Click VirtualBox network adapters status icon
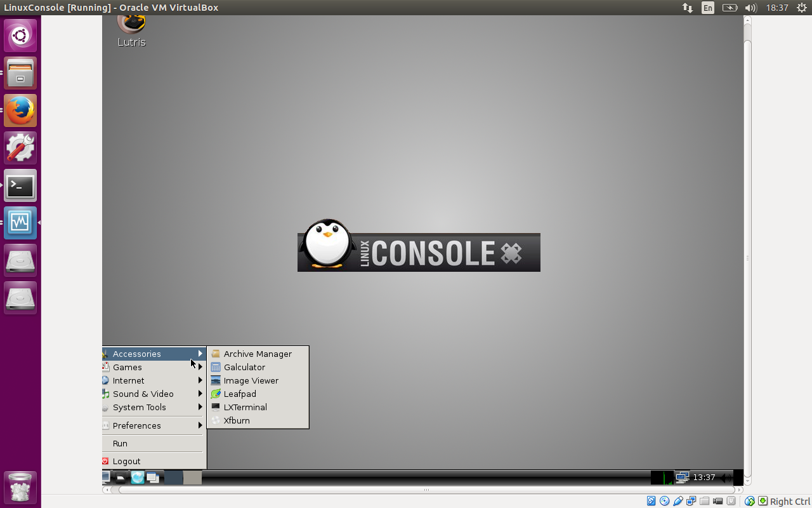812x508 pixels. 691,501
